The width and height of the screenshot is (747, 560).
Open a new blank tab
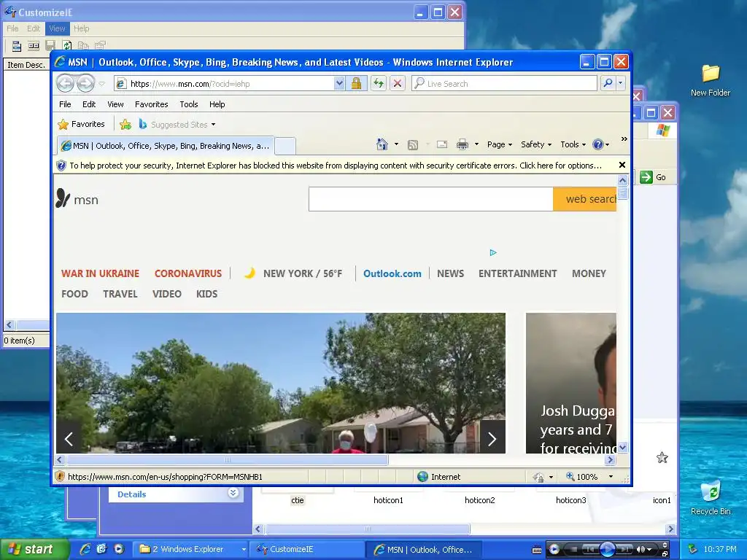[285, 146]
